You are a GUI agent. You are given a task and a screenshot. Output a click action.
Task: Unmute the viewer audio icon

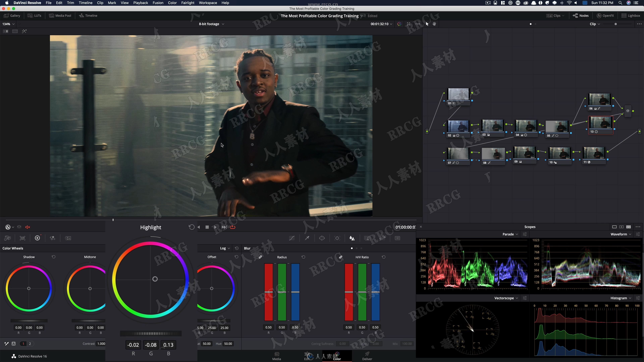(28, 227)
